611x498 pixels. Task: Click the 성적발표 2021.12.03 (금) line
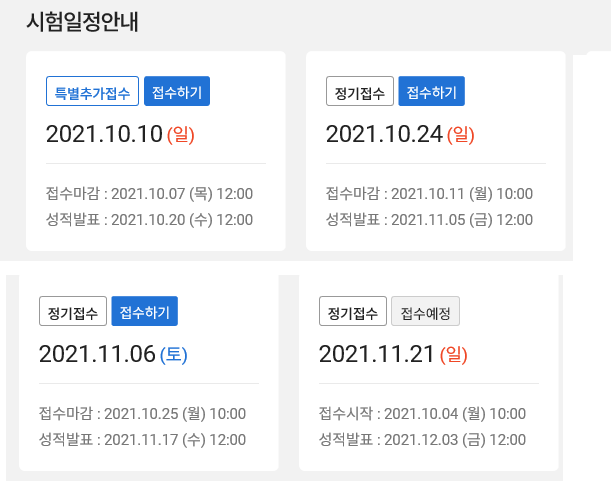pyautogui.click(x=422, y=440)
